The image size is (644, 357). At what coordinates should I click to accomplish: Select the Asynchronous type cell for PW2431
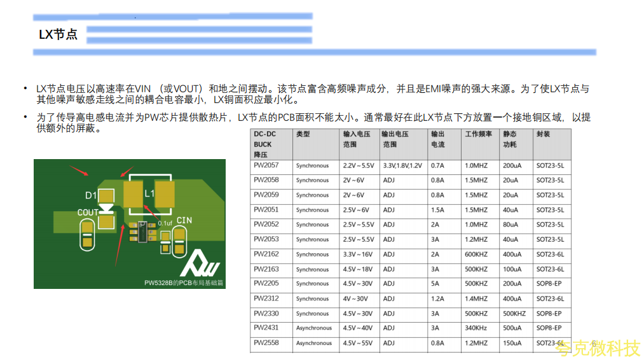314,328
